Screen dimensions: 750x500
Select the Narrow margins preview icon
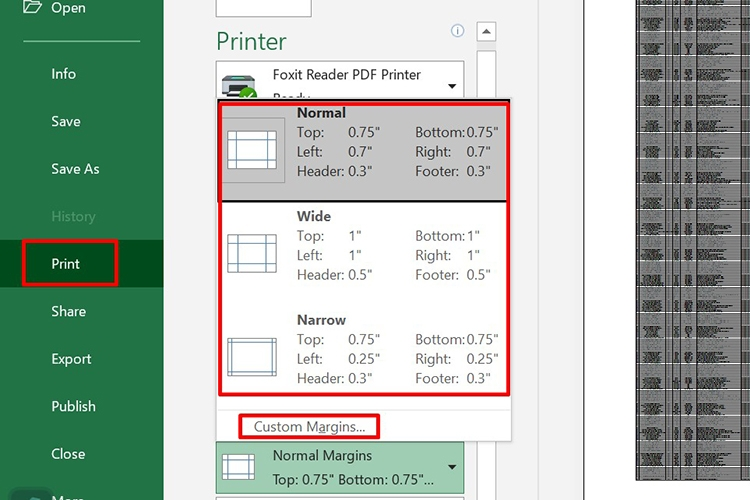[x=251, y=357]
